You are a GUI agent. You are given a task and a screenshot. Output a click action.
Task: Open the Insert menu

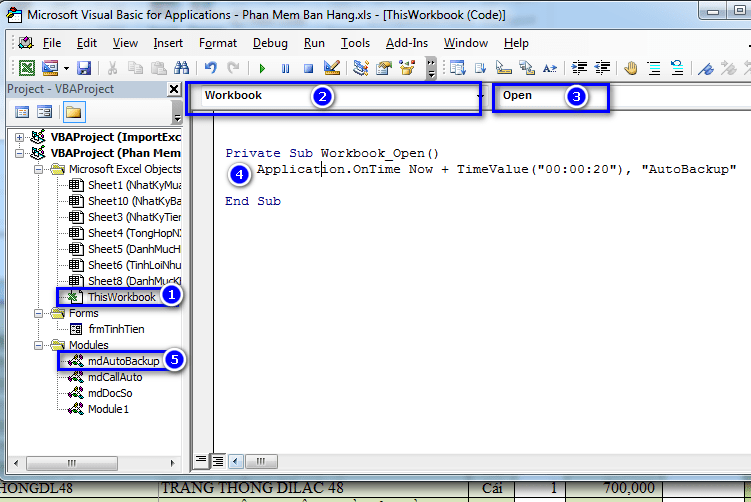(168, 43)
